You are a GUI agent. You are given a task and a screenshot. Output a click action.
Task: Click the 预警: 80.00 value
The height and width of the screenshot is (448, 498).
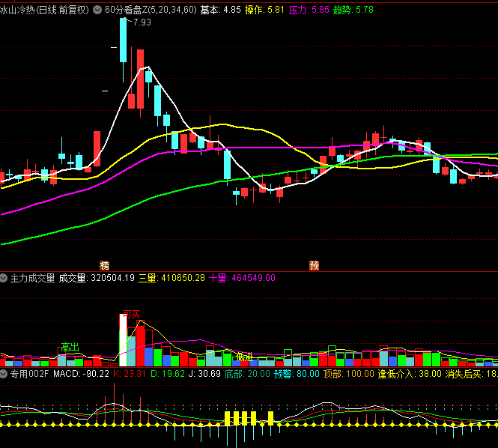pos(297,374)
